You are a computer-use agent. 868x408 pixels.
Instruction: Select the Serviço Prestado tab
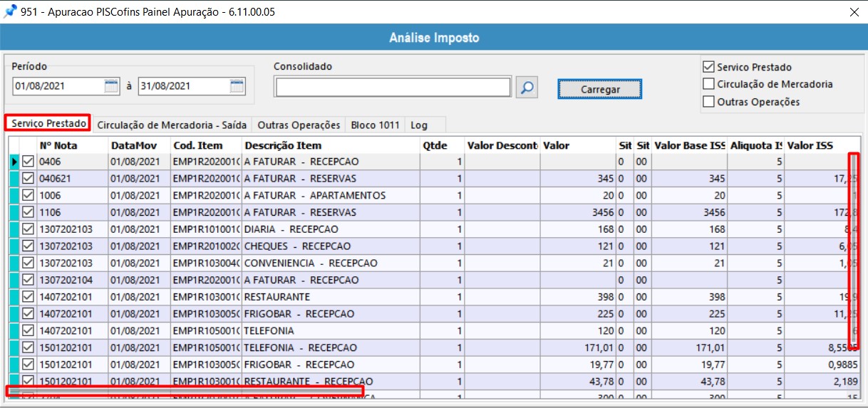[x=48, y=123]
